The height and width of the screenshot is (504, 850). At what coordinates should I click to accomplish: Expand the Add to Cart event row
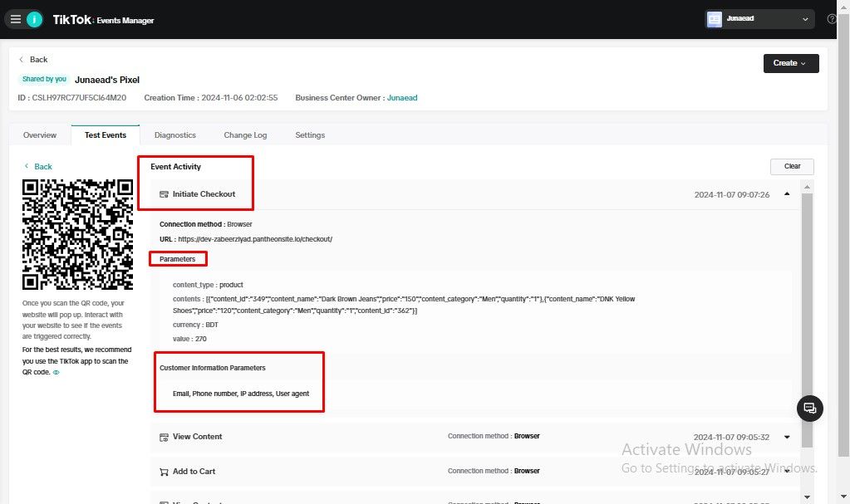click(787, 471)
